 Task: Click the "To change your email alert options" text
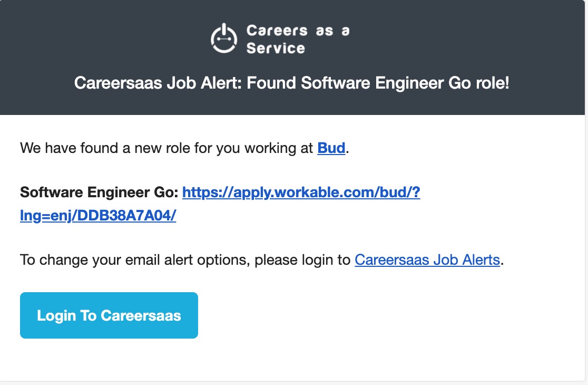135,259
